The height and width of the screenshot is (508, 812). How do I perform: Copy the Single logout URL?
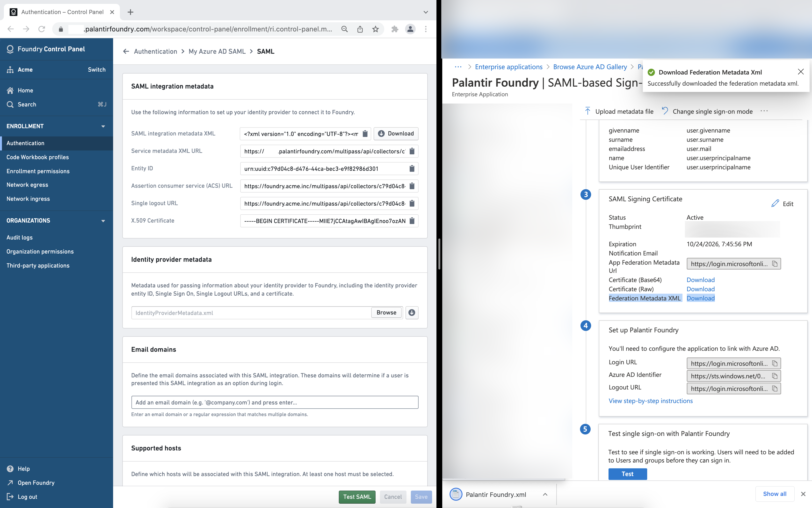point(412,203)
